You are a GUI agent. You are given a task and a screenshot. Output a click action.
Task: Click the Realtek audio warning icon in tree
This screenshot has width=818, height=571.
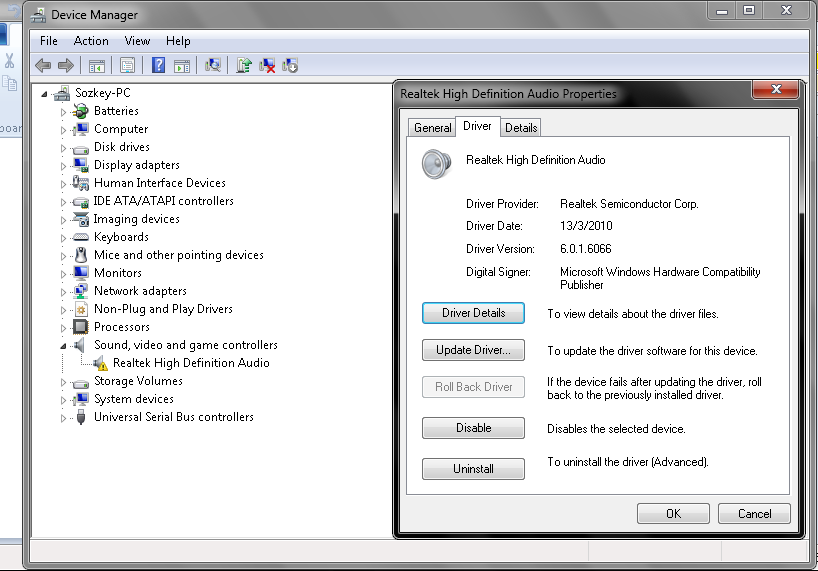[x=100, y=363]
